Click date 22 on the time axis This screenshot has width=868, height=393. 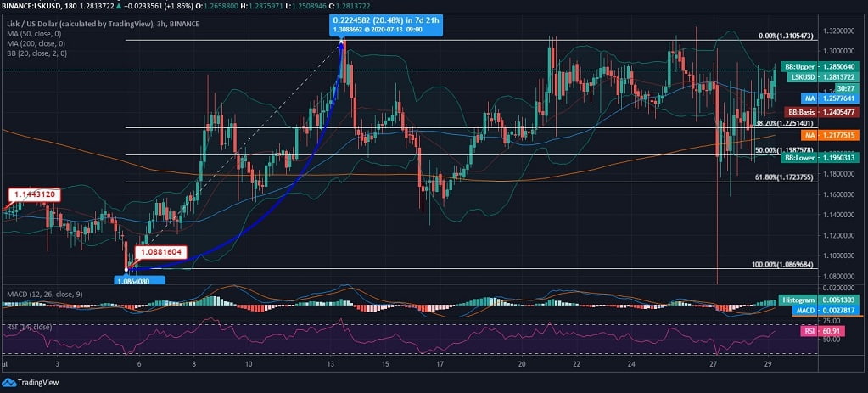577,364
